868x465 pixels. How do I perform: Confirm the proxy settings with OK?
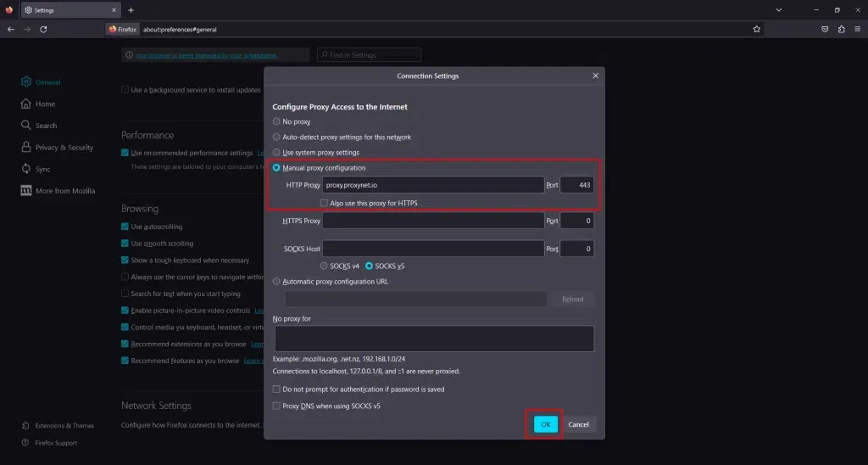[545, 424]
